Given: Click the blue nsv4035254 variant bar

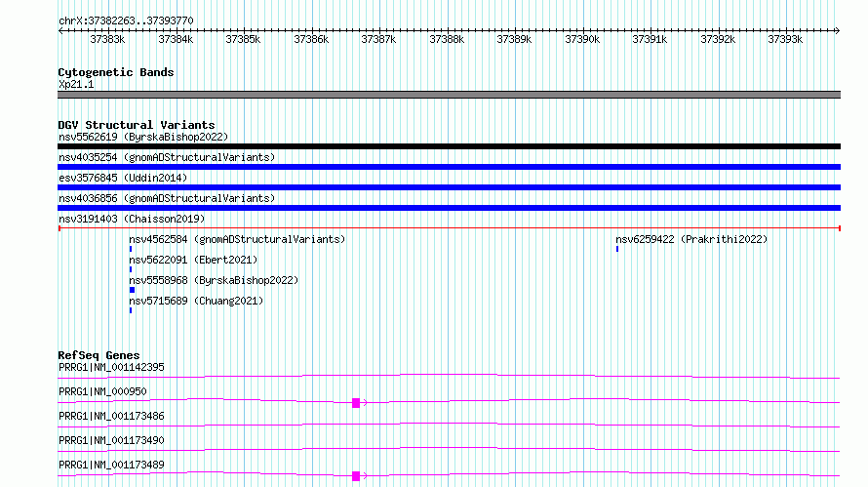Looking at the screenshot, I should tap(449, 167).
